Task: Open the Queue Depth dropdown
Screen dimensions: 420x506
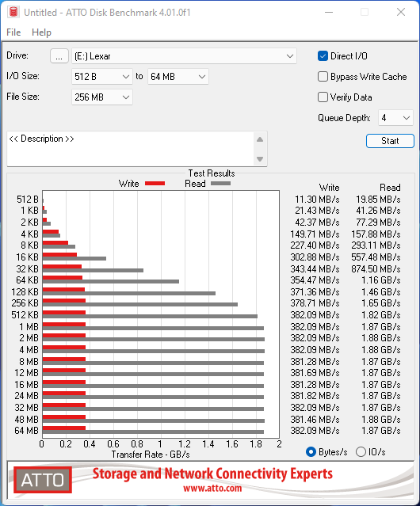Action: tap(395, 118)
